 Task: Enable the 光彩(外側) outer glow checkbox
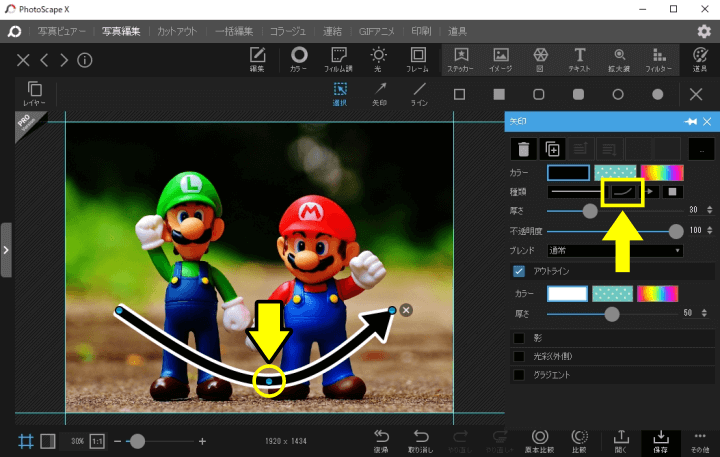point(519,356)
